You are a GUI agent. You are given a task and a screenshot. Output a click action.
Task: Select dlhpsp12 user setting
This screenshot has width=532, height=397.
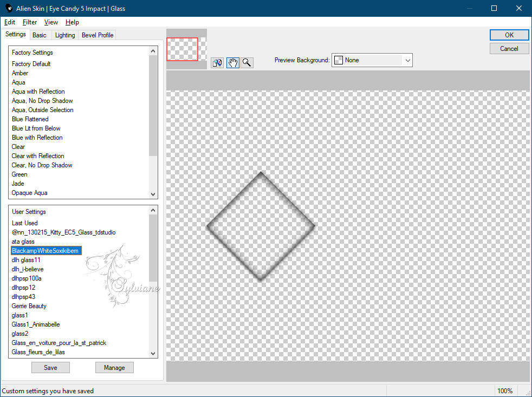pyautogui.click(x=23, y=287)
